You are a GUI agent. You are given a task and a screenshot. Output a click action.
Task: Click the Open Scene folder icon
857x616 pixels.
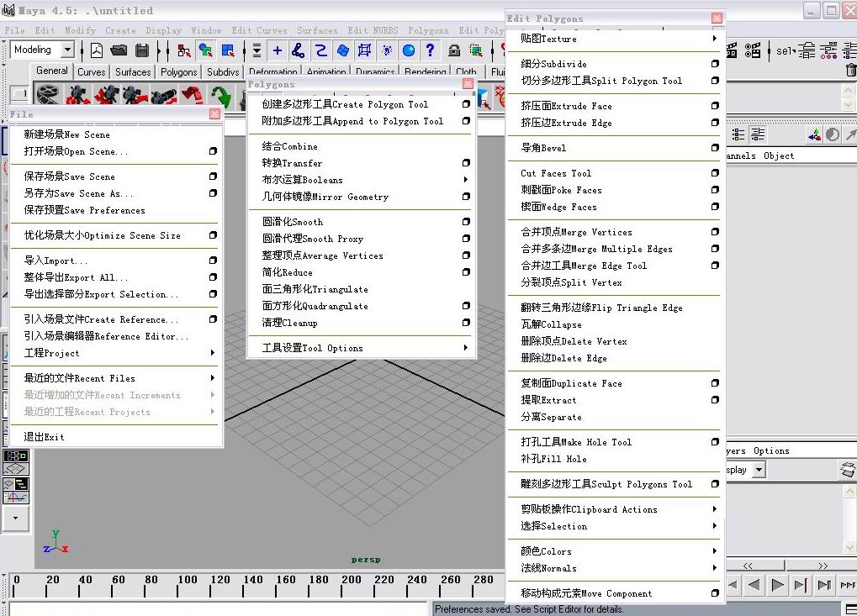point(119,50)
